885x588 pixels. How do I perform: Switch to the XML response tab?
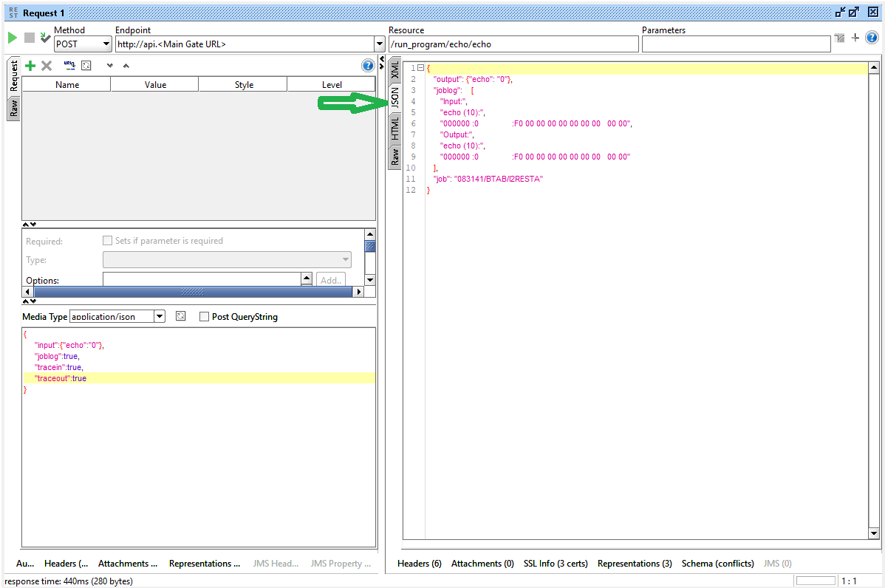click(395, 70)
